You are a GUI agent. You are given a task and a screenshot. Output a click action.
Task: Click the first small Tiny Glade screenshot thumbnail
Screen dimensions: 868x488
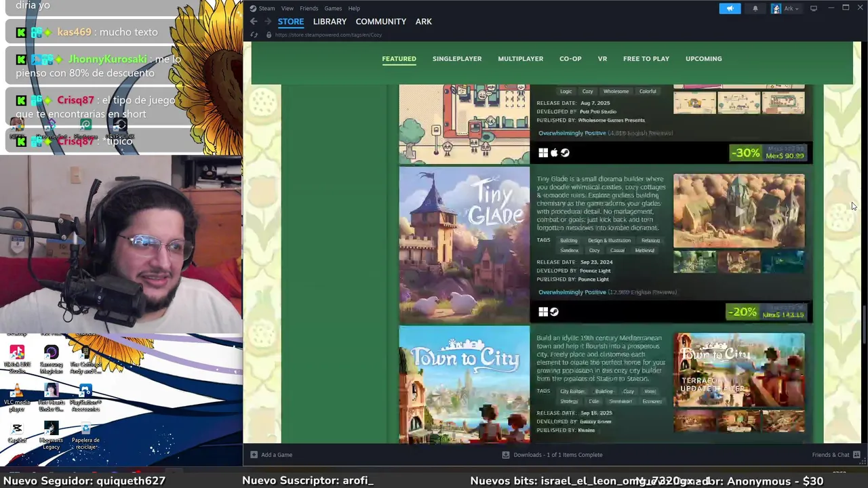pos(694,262)
